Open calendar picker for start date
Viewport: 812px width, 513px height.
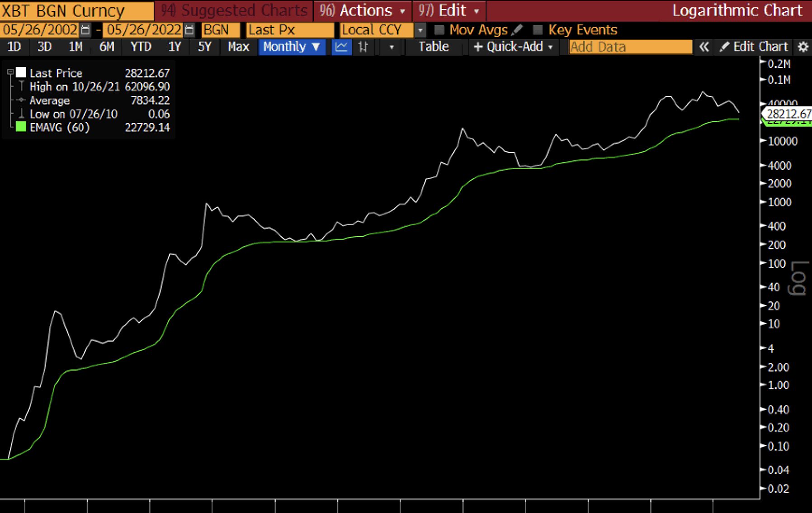(85, 30)
